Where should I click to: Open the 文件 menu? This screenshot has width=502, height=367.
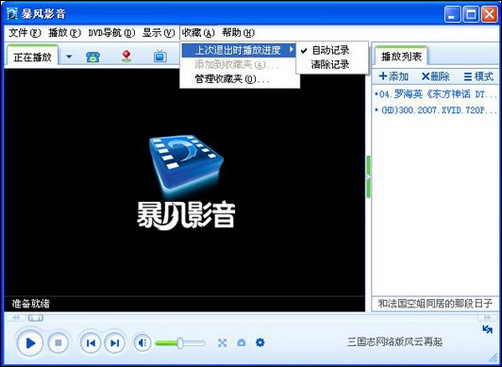[x=24, y=33]
